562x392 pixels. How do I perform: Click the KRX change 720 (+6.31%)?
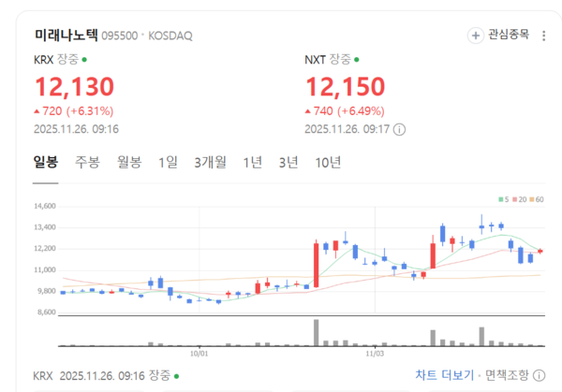coord(74,111)
